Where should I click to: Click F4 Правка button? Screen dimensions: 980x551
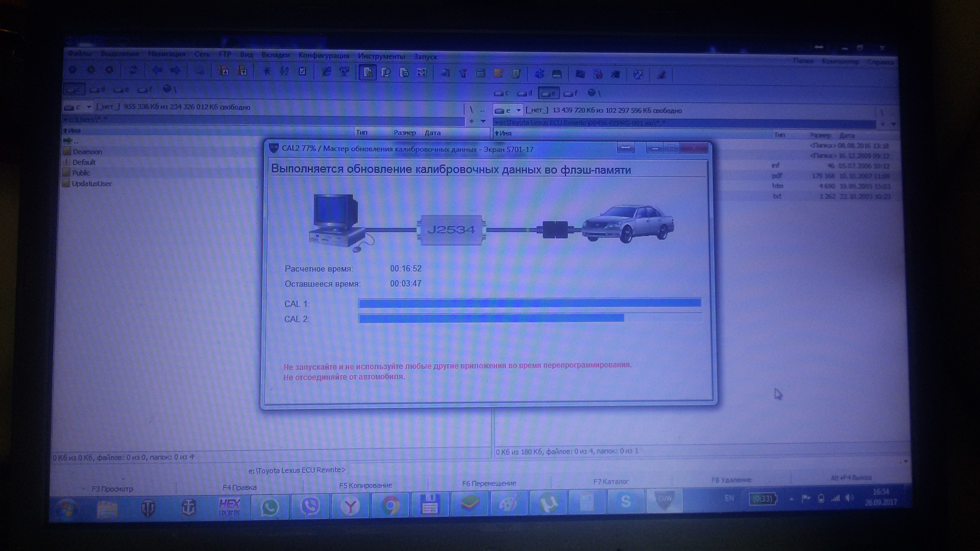[239, 487]
